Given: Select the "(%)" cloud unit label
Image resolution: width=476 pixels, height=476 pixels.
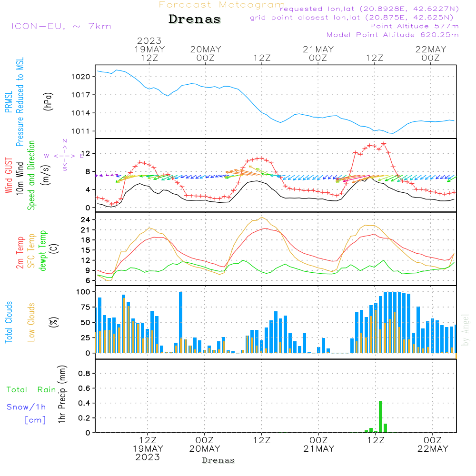Looking at the screenshot, I should [x=53, y=322].
